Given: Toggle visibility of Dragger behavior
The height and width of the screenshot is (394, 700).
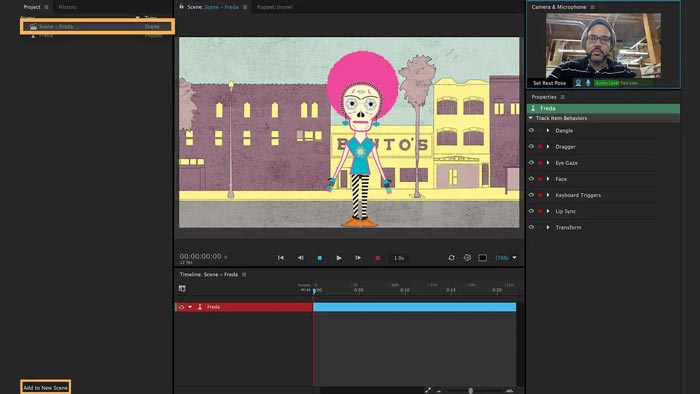Looking at the screenshot, I should (x=531, y=146).
